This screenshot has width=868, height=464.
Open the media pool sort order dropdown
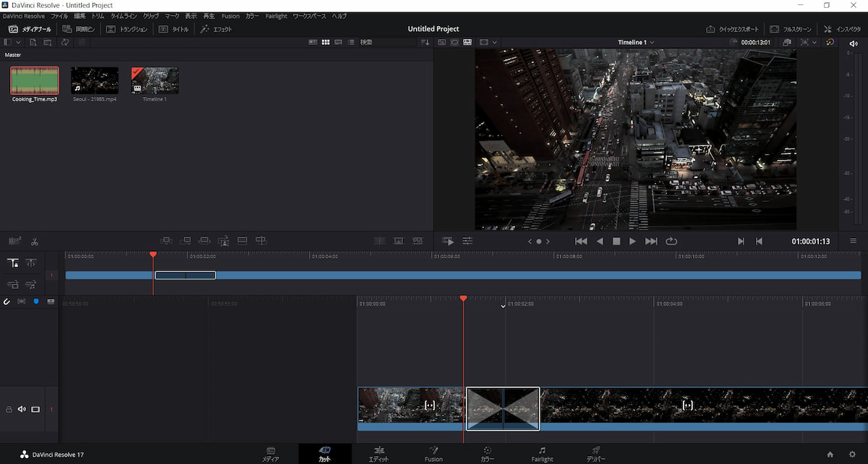(425, 42)
